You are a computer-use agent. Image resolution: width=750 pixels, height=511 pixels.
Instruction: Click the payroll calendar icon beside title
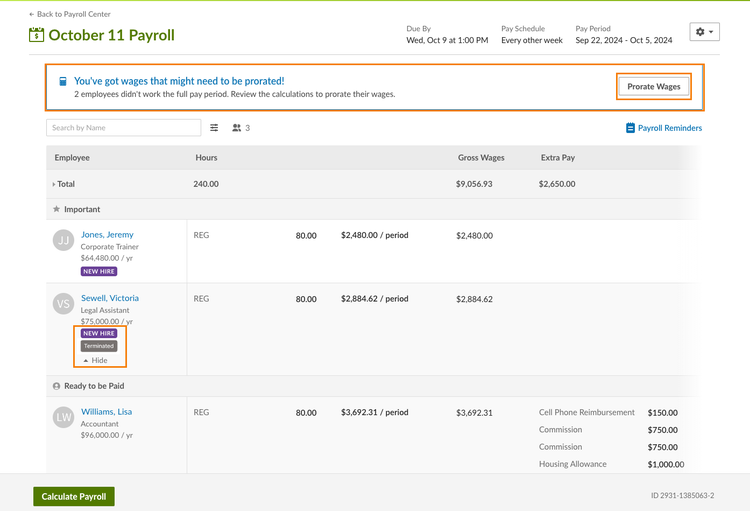36,35
